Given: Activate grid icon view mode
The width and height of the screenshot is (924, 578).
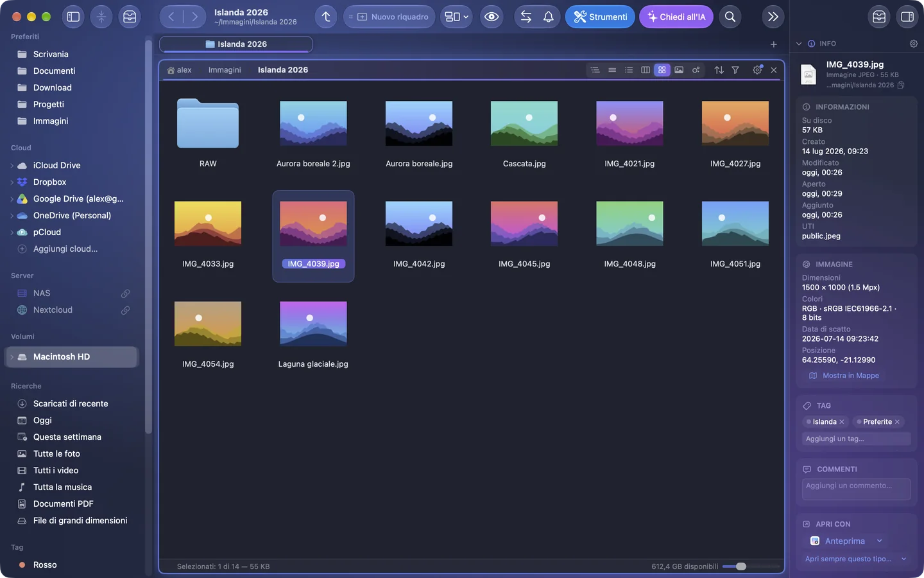Looking at the screenshot, I should pos(662,70).
